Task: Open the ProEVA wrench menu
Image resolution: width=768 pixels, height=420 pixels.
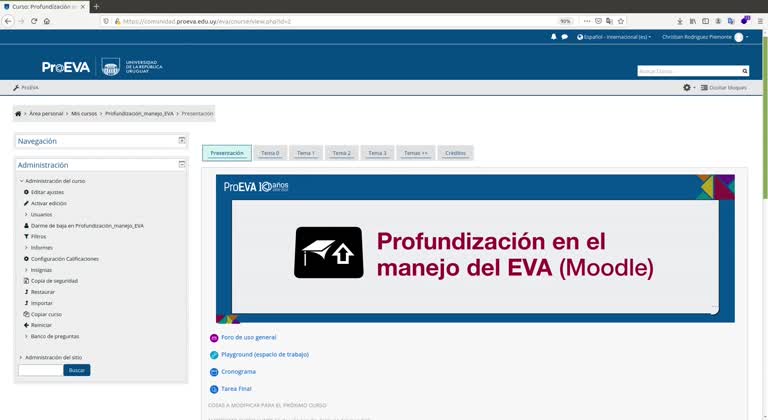Action: (26, 88)
